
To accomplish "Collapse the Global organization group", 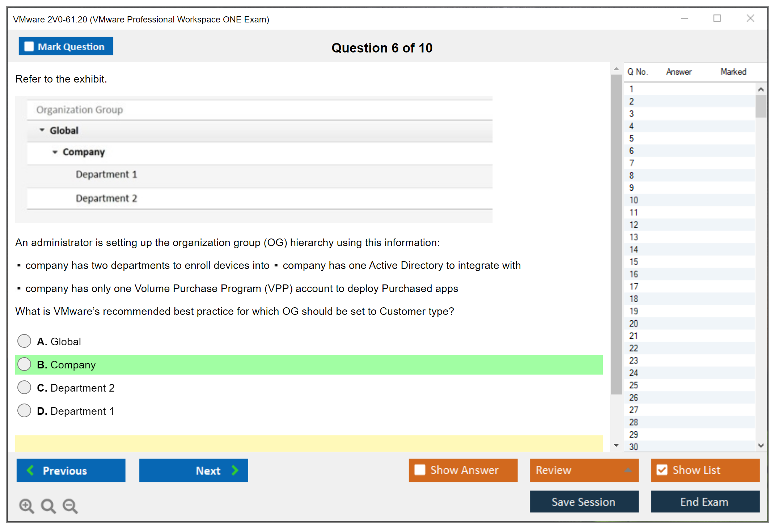I will coord(42,130).
